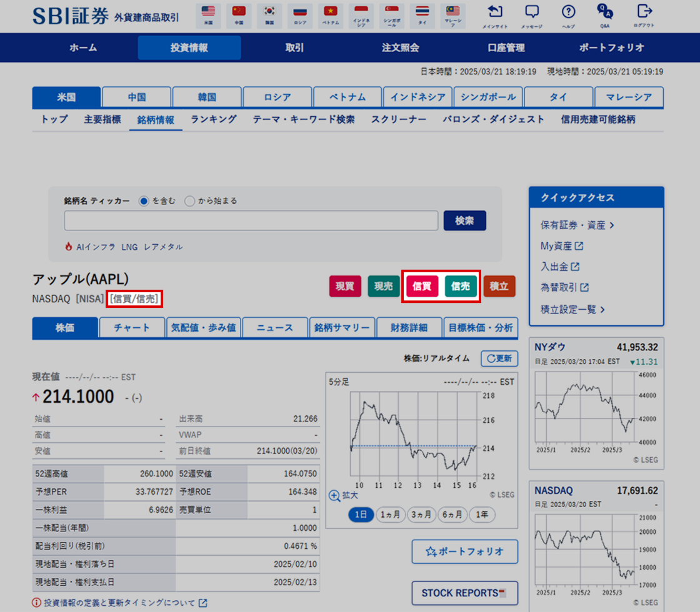Select the から始まる radio button
700x612 pixels.
[x=190, y=201]
